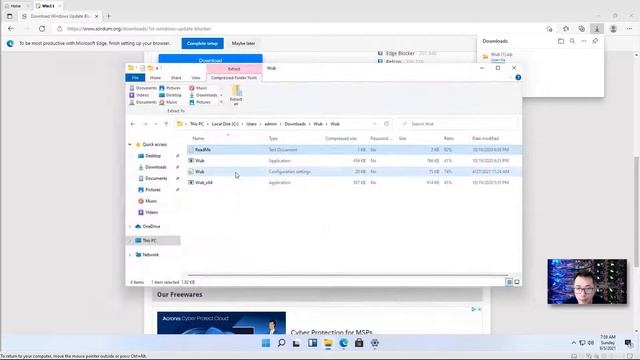Open Edge from the taskbar
This screenshot has height=360, width=640.
pos(343,343)
